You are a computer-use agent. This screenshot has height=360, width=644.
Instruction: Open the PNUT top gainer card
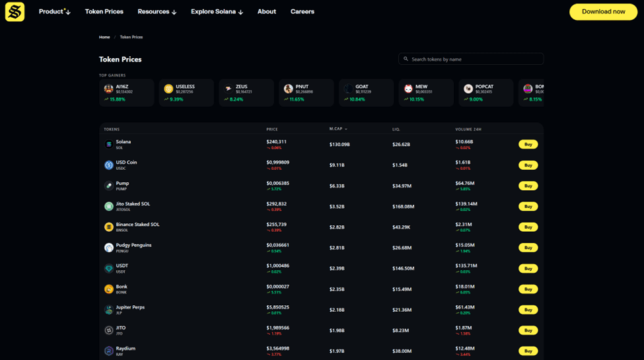tap(306, 93)
